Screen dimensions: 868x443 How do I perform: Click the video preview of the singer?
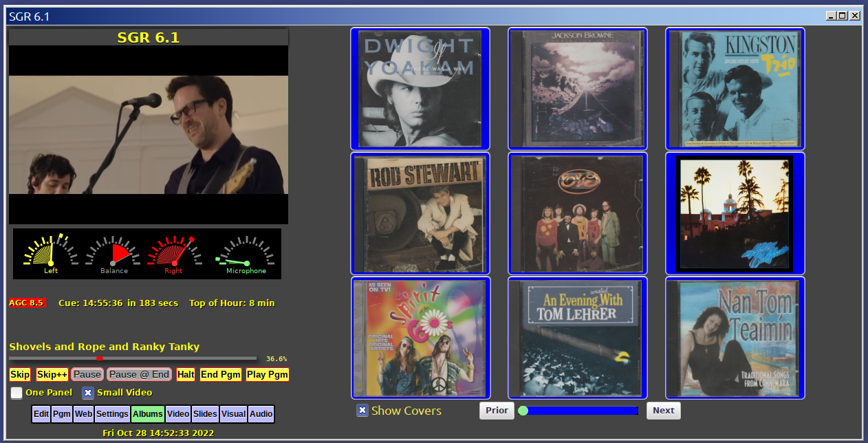(149, 135)
